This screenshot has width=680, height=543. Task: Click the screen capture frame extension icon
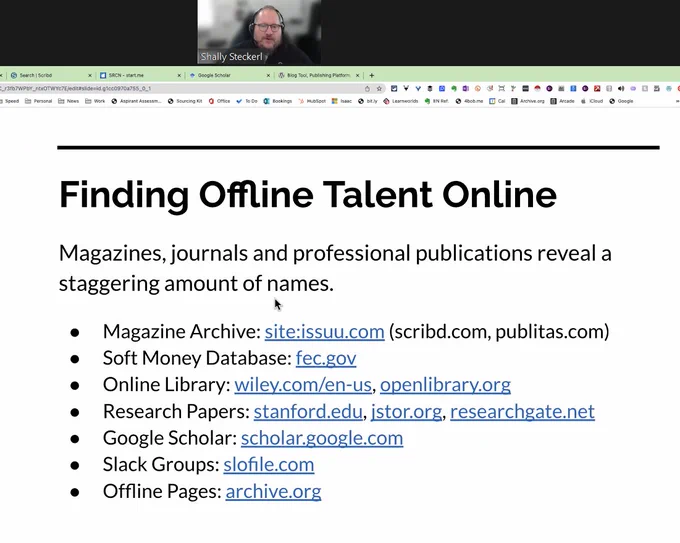(x=501, y=88)
